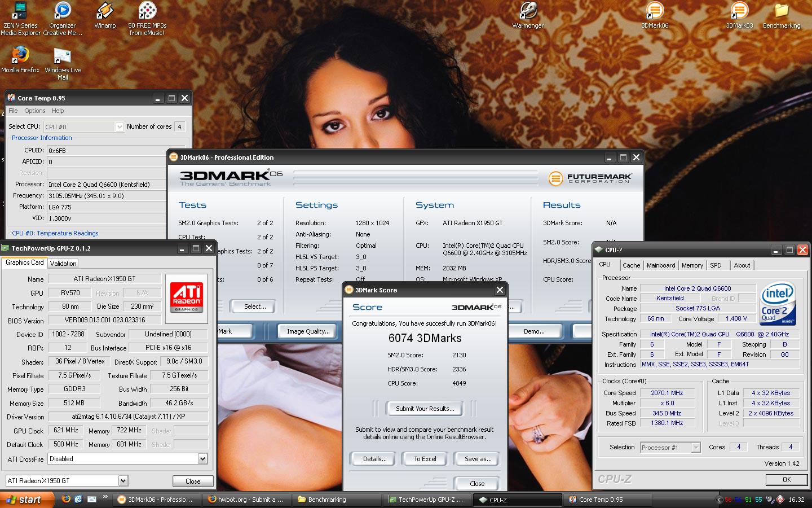Switch to the Memory tab in CPU-Z
This screenshot has height=508, width=812.
(x=692, y=265)
